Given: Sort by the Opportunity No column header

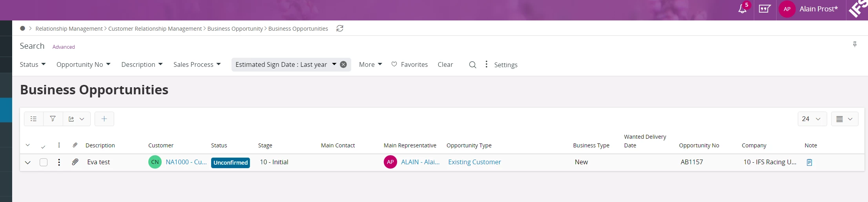Looking at the screenshot, I should click(699, 145).
